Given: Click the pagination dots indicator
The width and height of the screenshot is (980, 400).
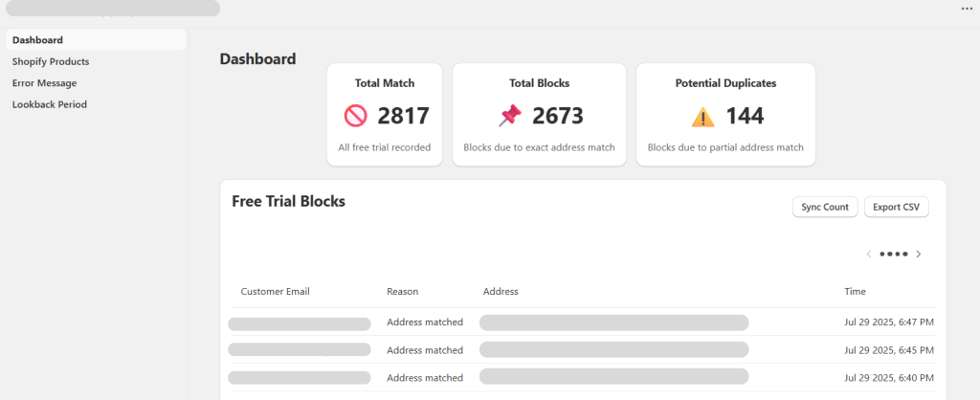Looking at the screenshot, I should (893, 254).
